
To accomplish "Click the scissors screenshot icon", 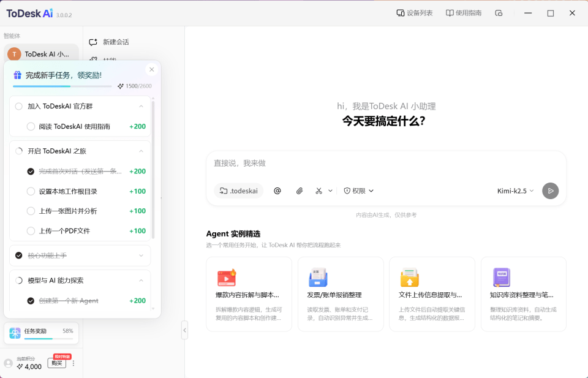I will point(318,191).
